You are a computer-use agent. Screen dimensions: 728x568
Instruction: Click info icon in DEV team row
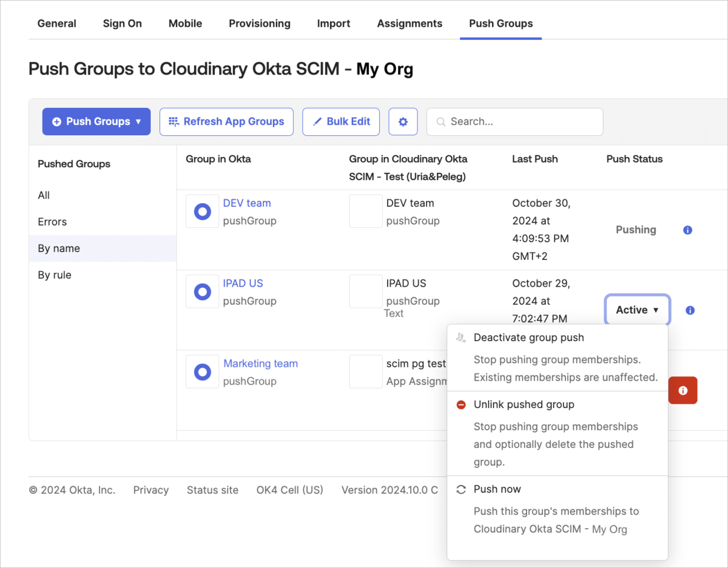point(687,230)
